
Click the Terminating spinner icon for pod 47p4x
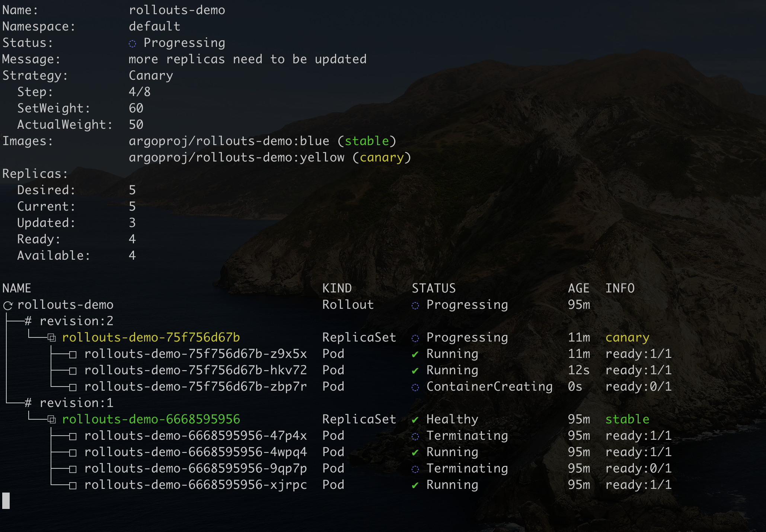pos(415,436)
